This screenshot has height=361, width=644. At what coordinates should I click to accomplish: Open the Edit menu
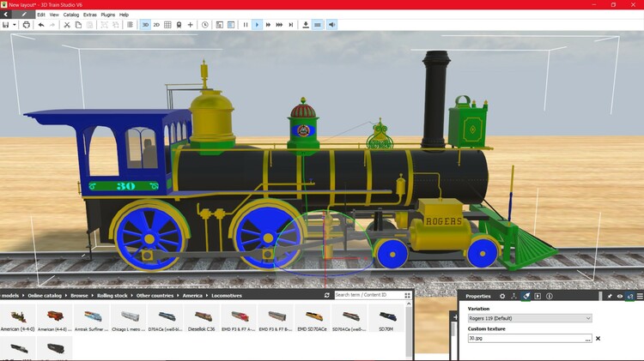coord(41,15)
